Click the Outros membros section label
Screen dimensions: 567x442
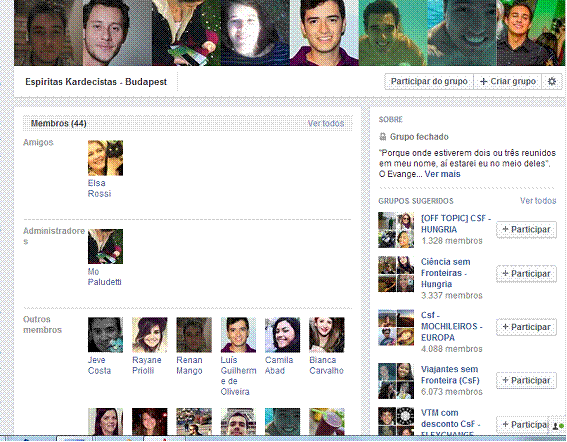(x=42, y=325)
